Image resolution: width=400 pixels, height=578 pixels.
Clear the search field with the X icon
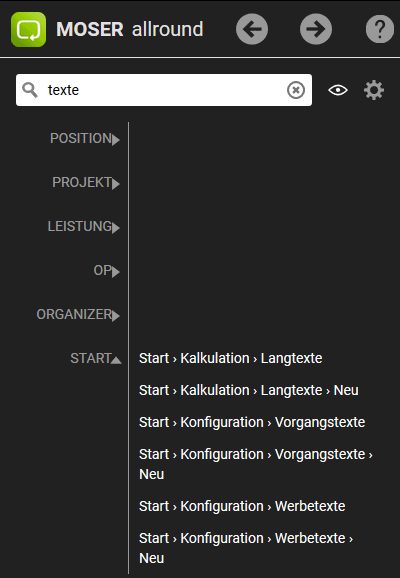click(x=296, y=90)
